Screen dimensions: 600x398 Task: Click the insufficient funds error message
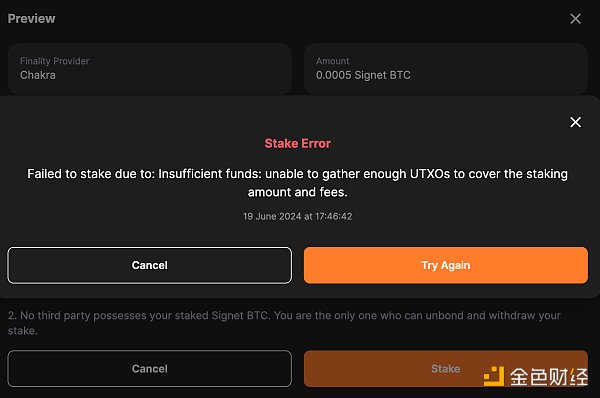tap(298, 183)
